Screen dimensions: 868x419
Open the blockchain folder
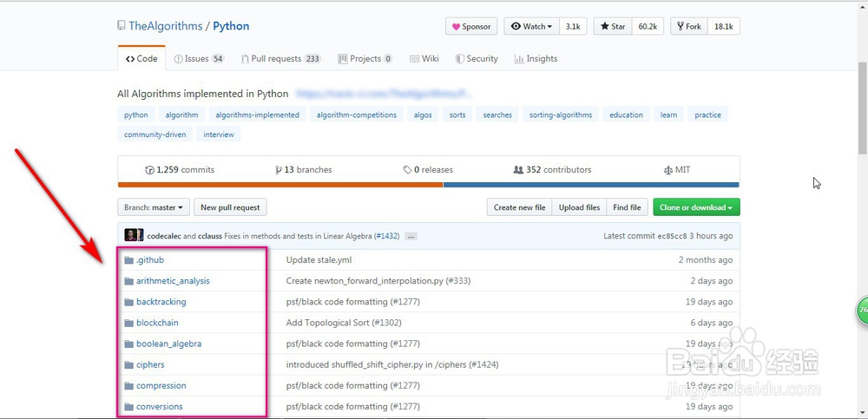(x=157, y=323)
